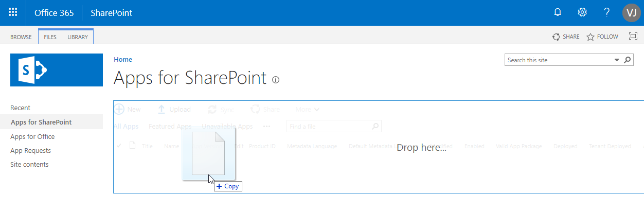The width and height of the screenshot is (644, 212).
Task: Click the Home breadcrumb link
Action: pyautogui.click(x=123, y=60)
